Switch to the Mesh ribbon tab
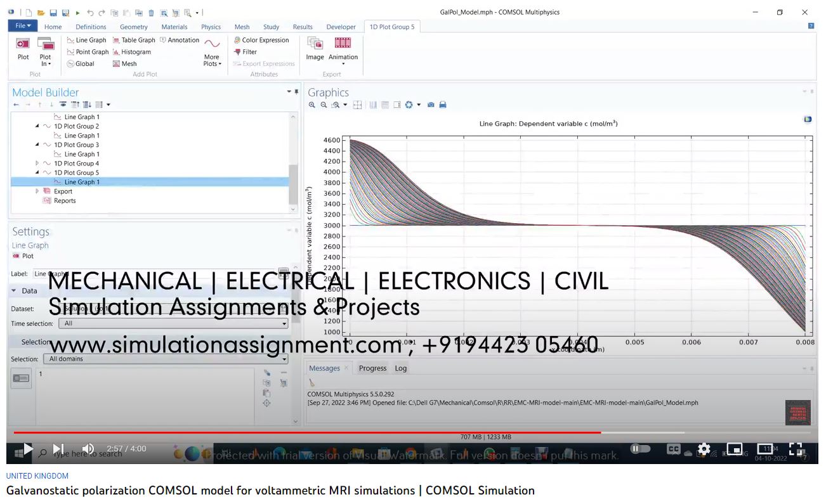This screenshot has height=504, width=826. point(242,27)
